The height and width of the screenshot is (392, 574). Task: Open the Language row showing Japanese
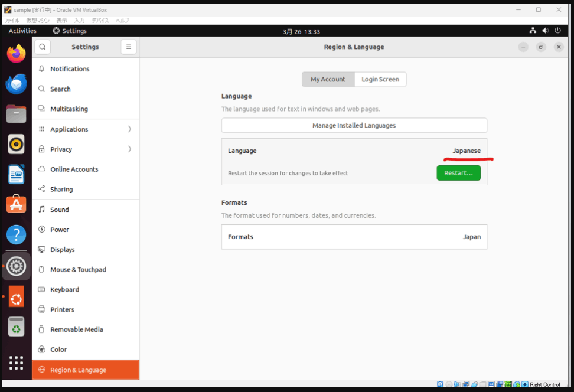coord(354,151)
